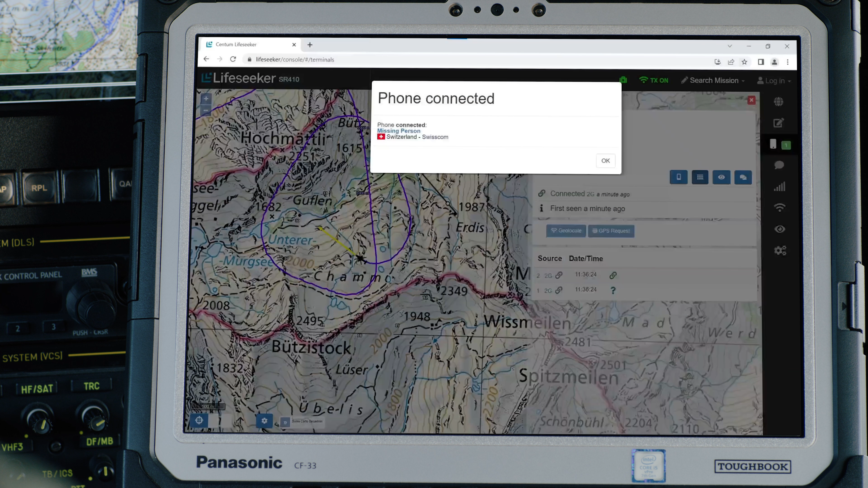Go forward in browser history

[219, 59]
